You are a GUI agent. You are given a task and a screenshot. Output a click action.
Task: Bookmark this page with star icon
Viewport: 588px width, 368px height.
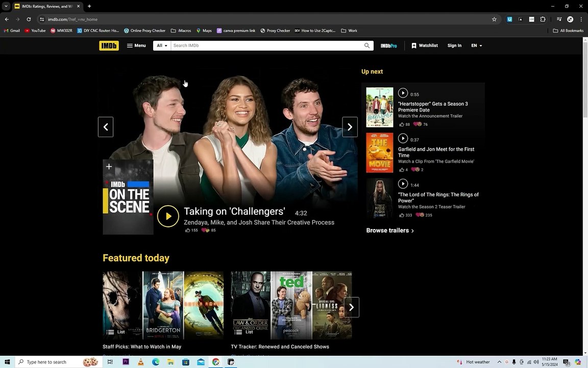[x=494, y=19]
